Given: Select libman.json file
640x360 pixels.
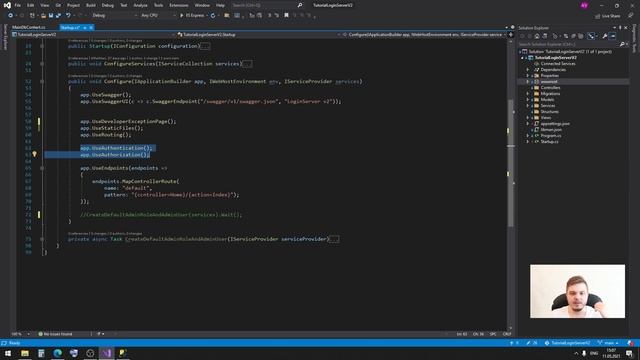Looking at the screenshot, I should pos(551,129).
